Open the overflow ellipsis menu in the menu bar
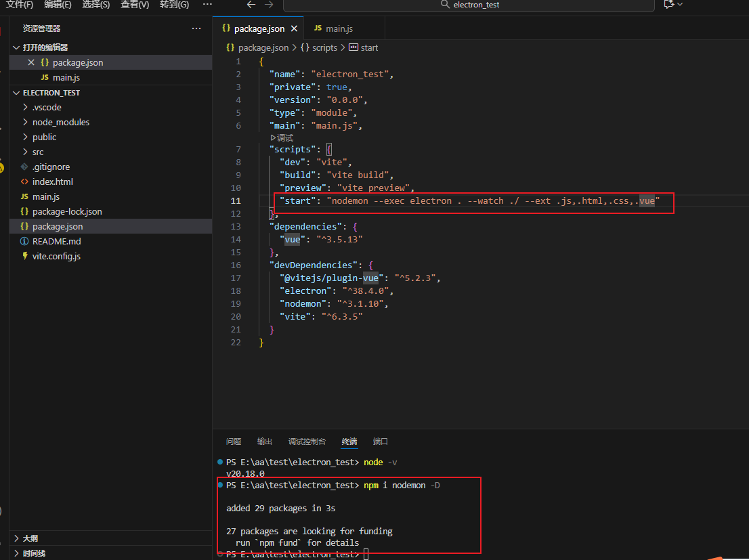This screenshot has width=749, height=560. [x=207, y=4]
